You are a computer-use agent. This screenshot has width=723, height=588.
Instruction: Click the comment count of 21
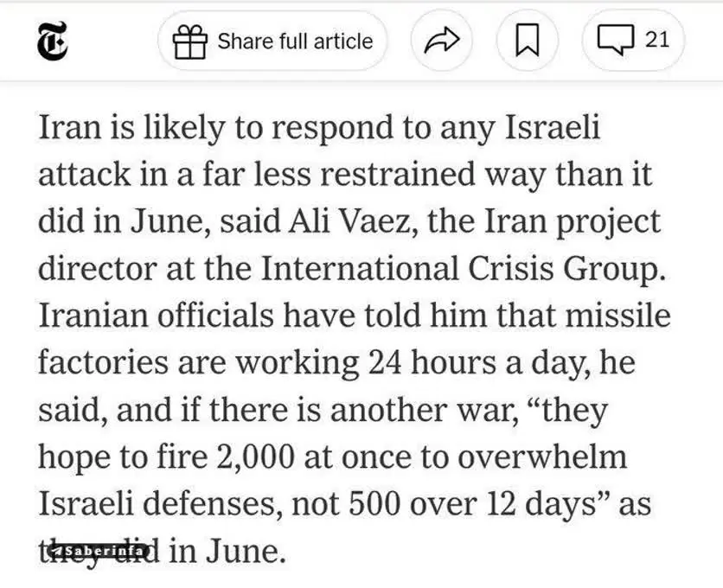click(658, 39)
